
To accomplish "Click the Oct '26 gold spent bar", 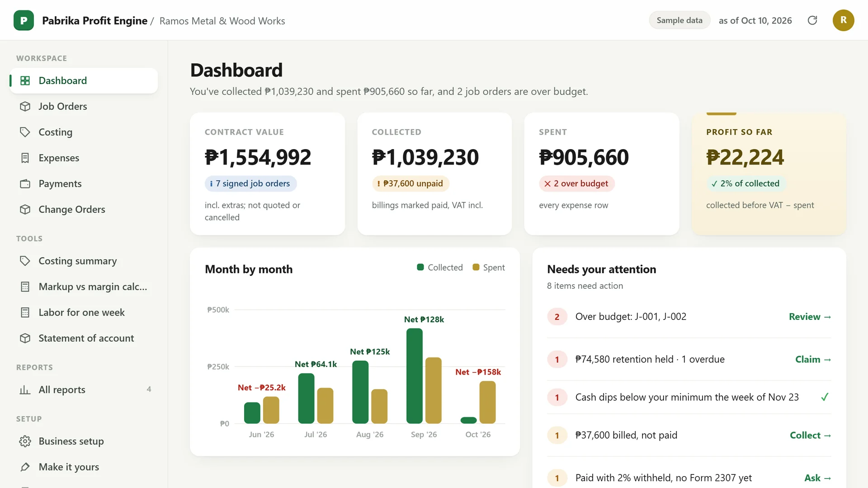I will (x=487, y=402).
